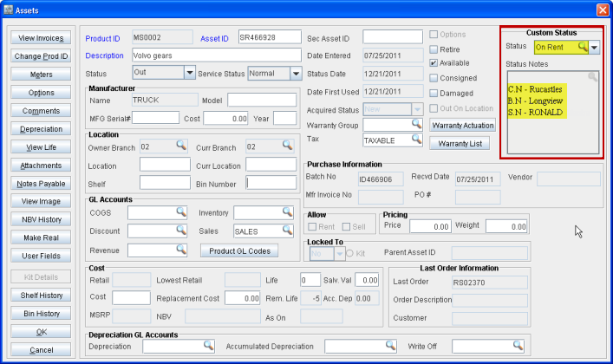The image size is (613, 364).
Task: Open Comments for this asset
Action: pos(41,111)
